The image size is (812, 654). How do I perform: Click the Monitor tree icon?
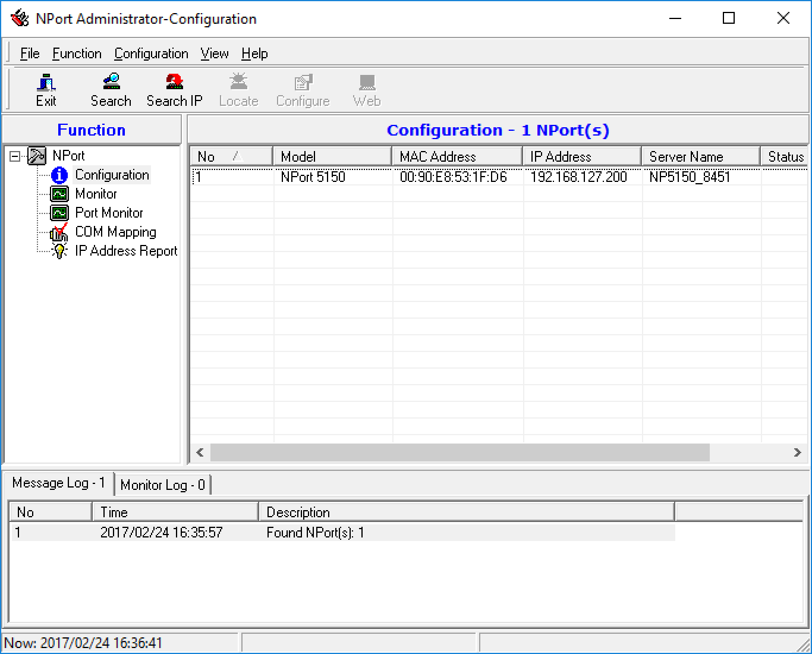pyautogui.click(x=59, y=194)
